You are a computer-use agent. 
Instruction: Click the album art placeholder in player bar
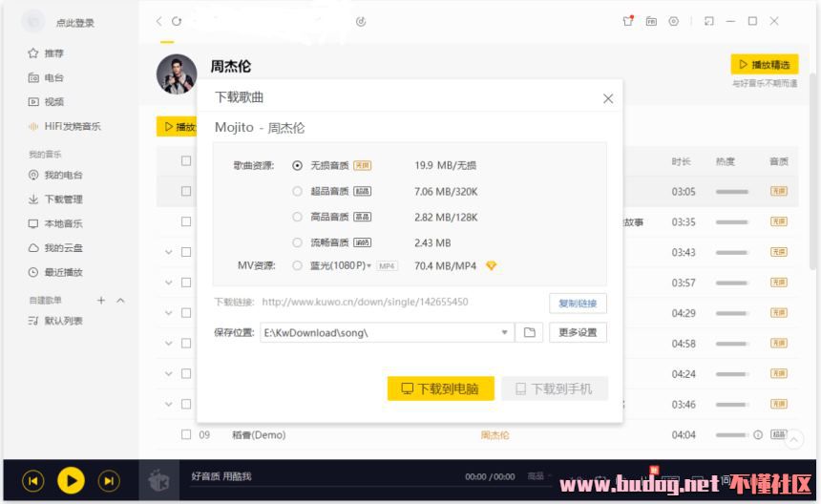(x=159, y=480)
